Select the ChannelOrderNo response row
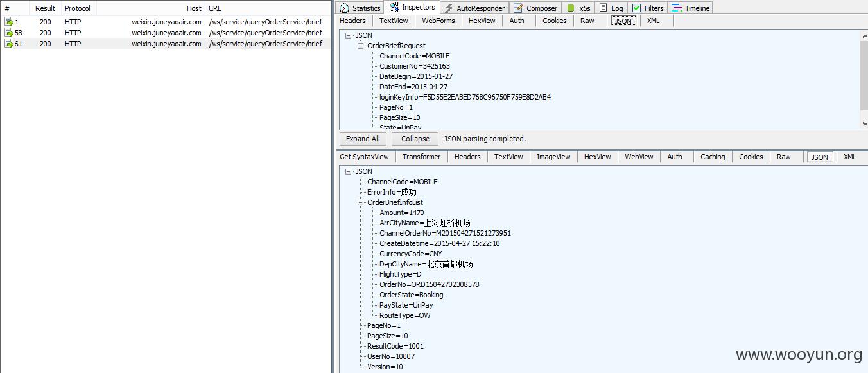868x373 pixels. click(x=446, y=233)
